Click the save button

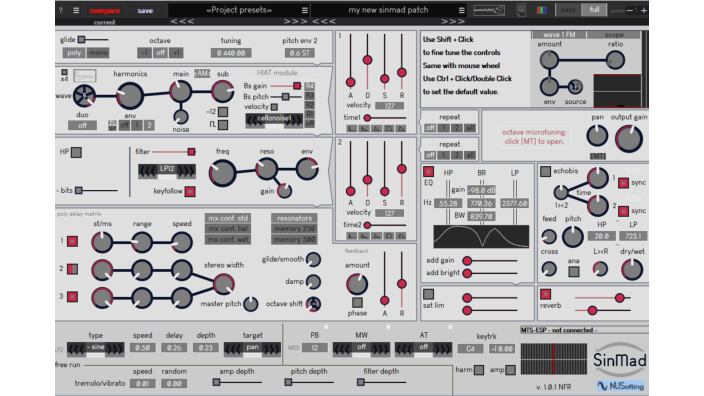point(145,10)
